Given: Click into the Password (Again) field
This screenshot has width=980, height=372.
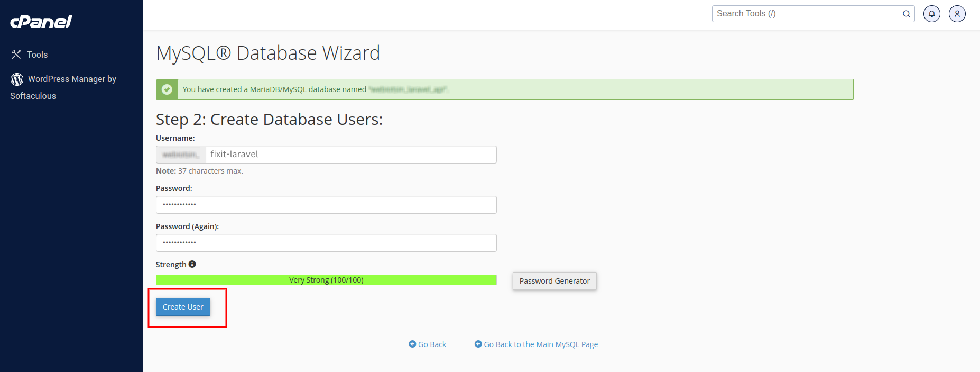Looking at the screenshot, I should point(326,243).
